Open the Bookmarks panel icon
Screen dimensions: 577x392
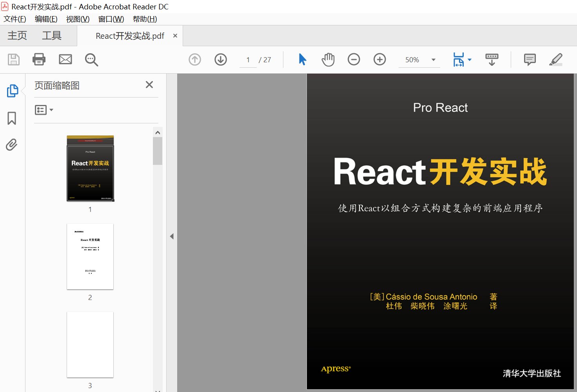(x=12, y=118)
